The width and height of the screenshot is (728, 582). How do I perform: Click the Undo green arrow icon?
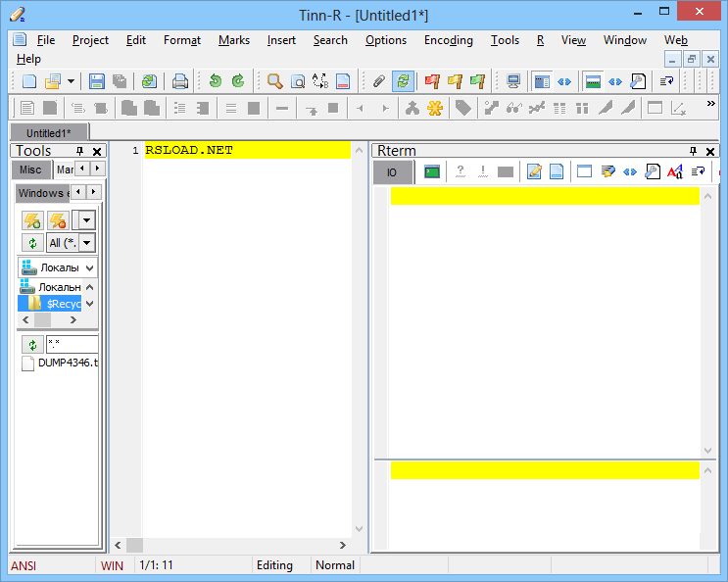pyautogui.click(x=215, y=81)
